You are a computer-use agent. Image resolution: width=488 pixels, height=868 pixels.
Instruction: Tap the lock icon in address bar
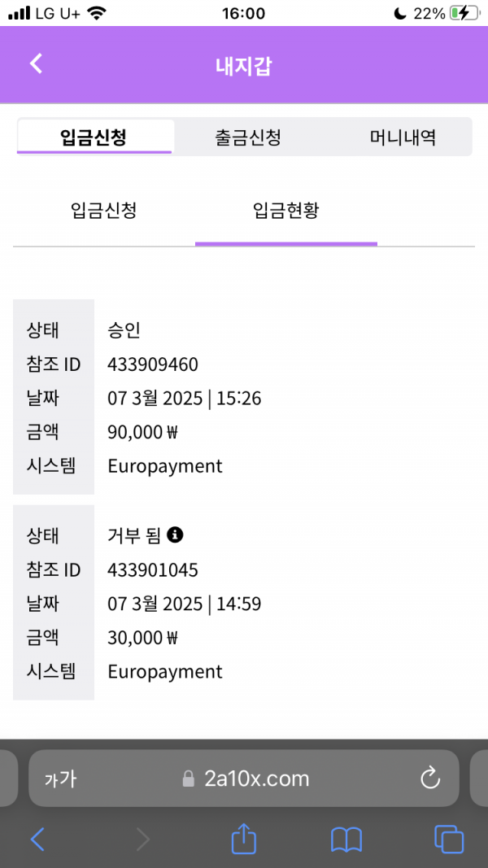189,779
